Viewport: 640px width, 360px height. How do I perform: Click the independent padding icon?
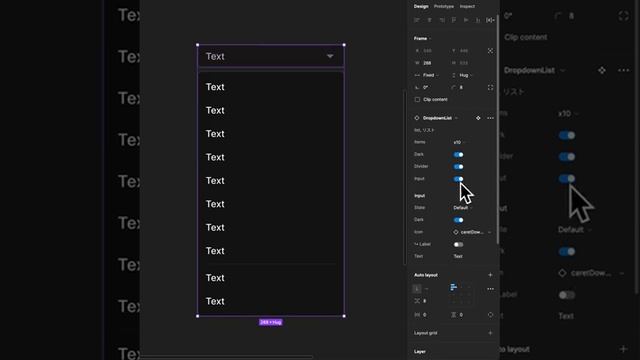[490, 315]
